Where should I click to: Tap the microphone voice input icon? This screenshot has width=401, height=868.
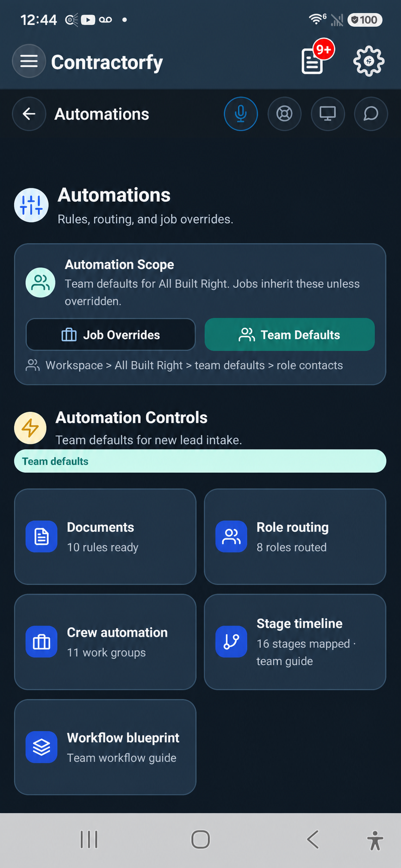pyautogui.click(x=241, y=114)
